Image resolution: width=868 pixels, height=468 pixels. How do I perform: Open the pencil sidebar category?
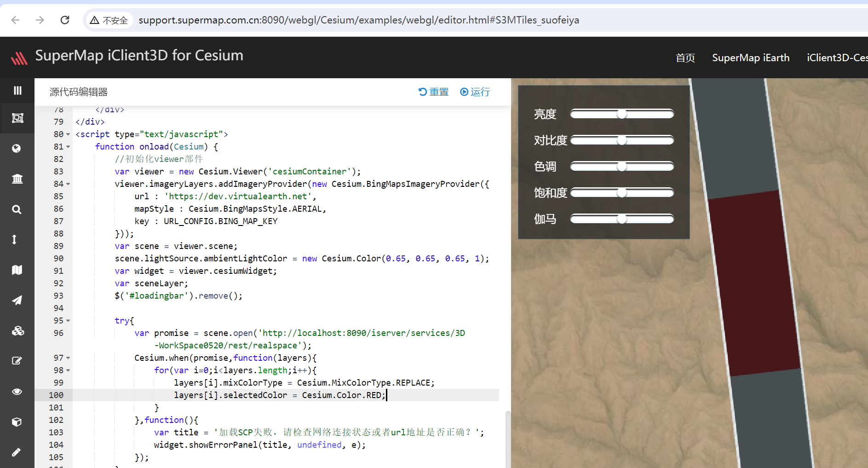click(16, 452)
